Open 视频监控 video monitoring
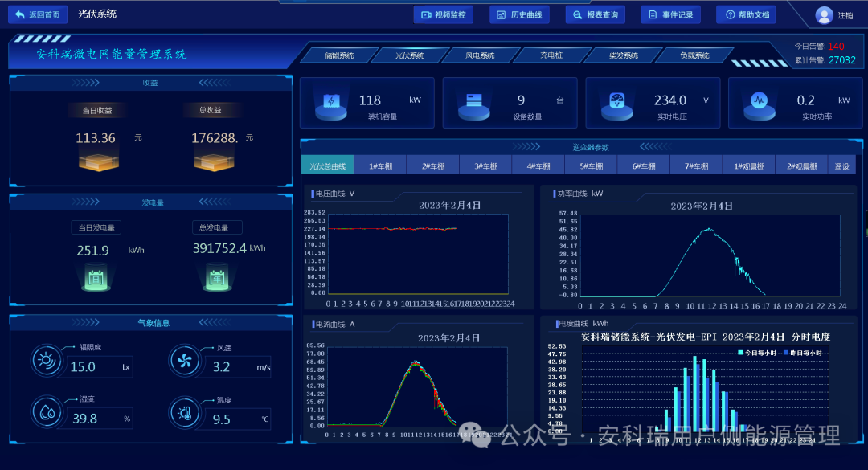Screen dimensions: 868x470 [444, 15]
